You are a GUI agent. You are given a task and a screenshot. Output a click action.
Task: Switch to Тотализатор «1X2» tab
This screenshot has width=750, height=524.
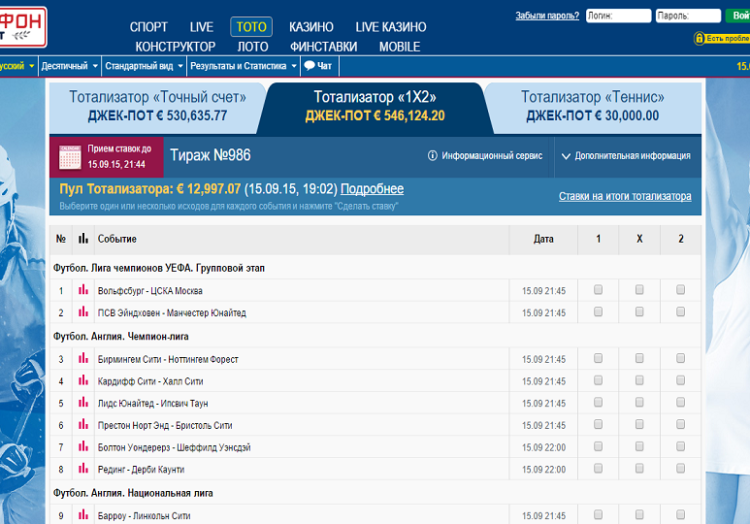(375, 107)
